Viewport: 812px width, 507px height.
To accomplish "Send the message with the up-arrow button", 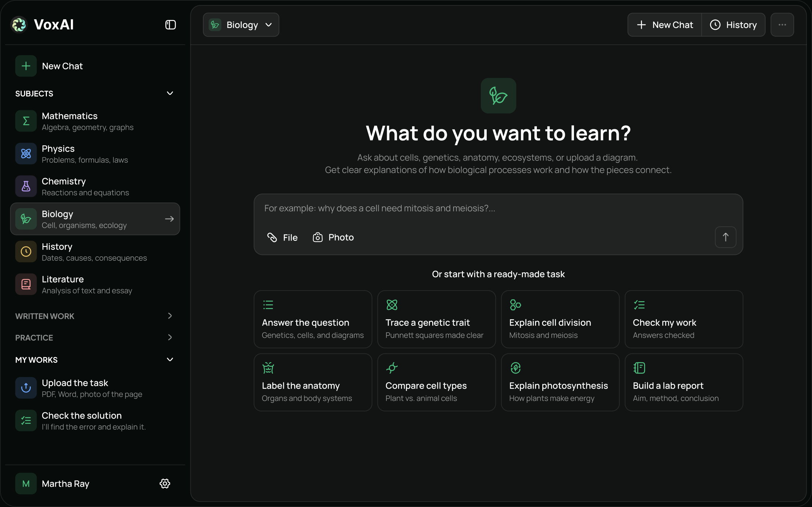I will coord(725,237).
